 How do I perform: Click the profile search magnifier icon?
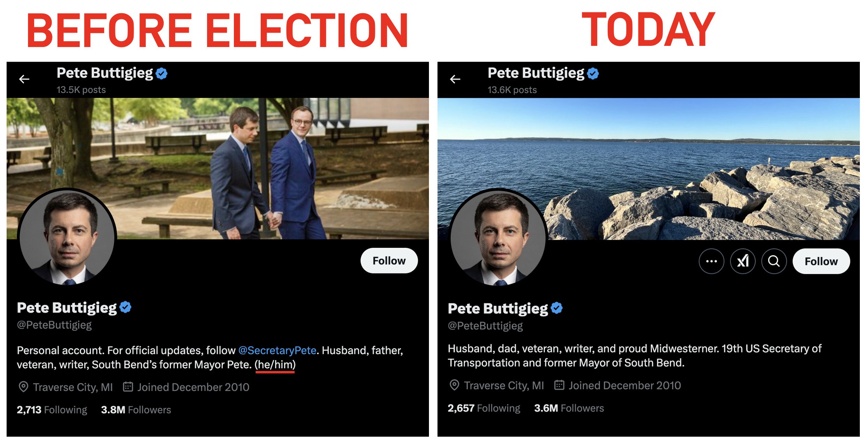774,261
